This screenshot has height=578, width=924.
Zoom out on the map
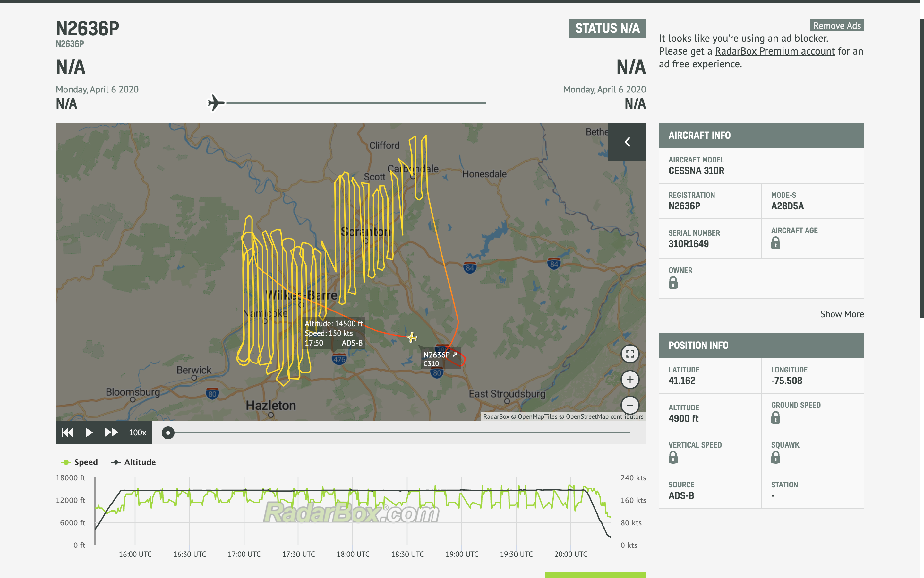[630, 405]
